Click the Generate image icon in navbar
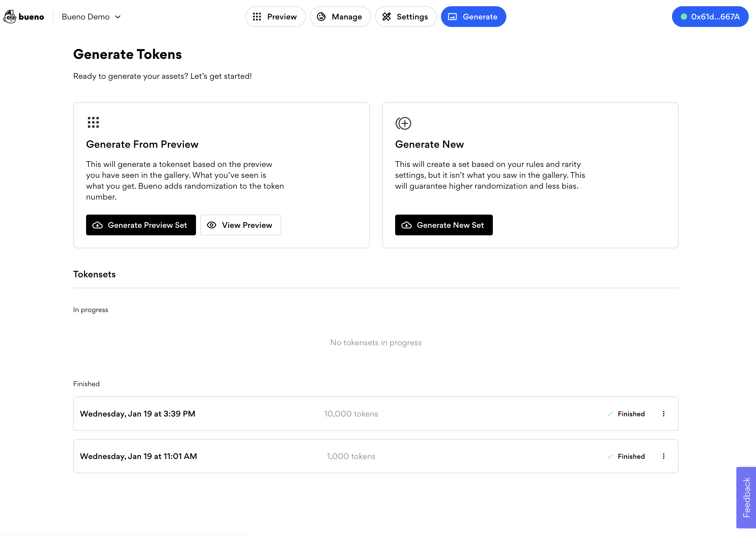The height and width of the screenshot is (536, 756). [x=453, y=16]
